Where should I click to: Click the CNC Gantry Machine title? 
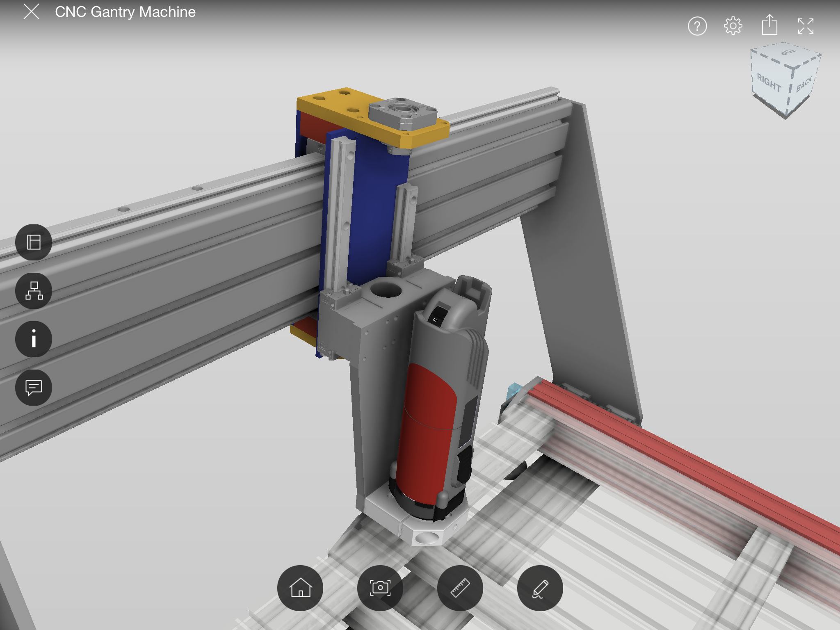coord(125,12)
